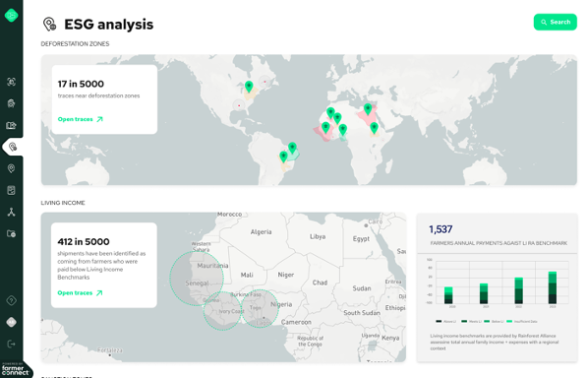Click the 'Nigeria' label on the map
This screenshot has height=378, width=588.
click(281, 304)
